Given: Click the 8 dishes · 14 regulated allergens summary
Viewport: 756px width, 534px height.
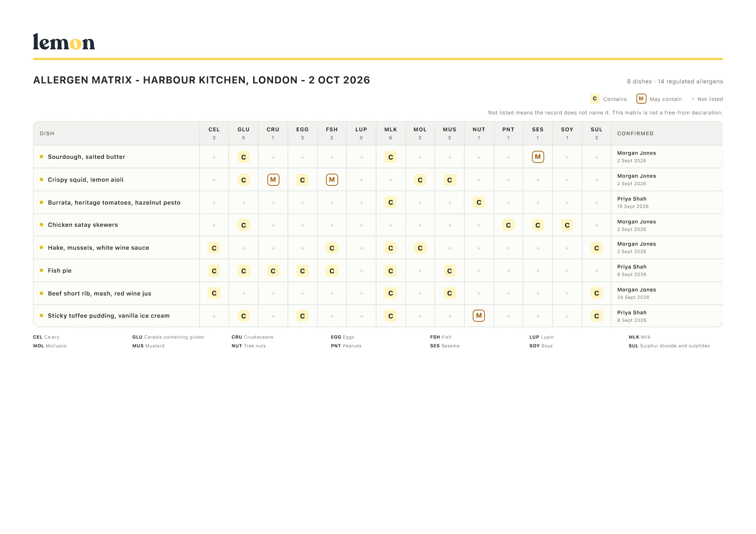Looking at the screenshot, I should click(x=675, y=81).
